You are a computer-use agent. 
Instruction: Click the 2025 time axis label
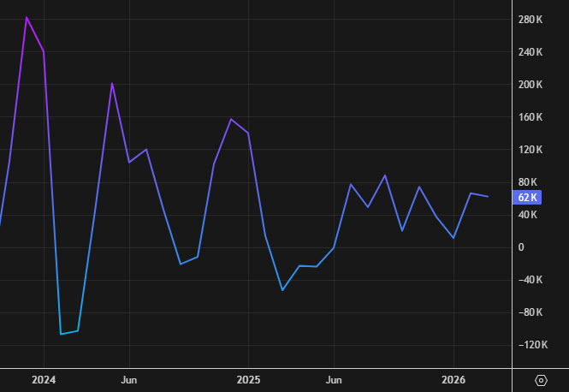click(x=248, y=380)
